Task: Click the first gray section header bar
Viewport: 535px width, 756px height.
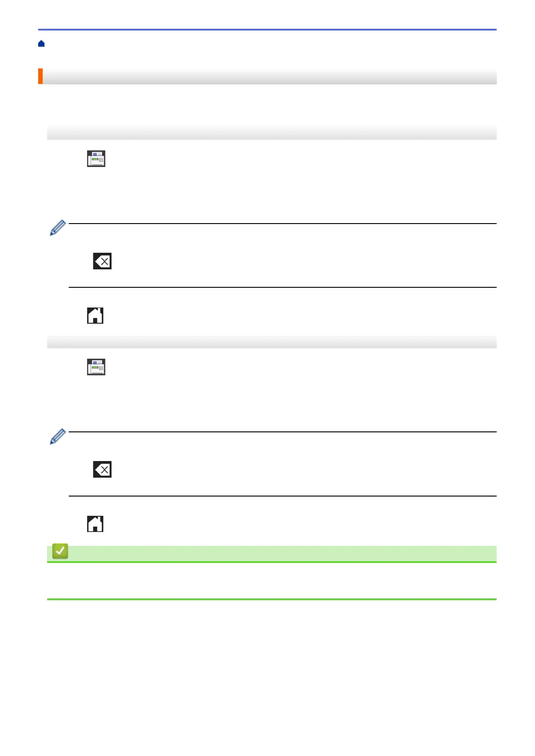Action: 272,133
